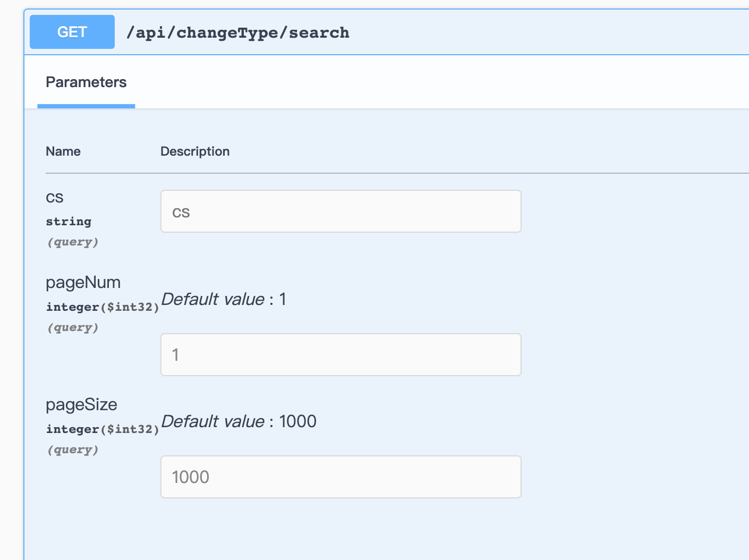Click the GET method badge
The image size is (749, 560).
pos(72,32)
